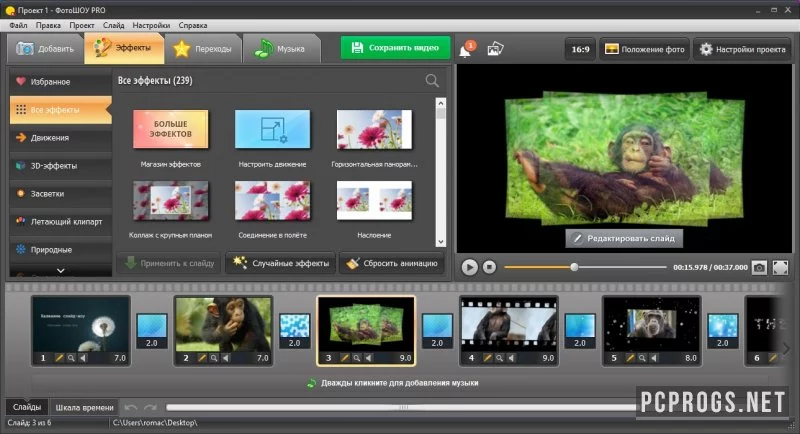
Task: Select the Коллаж с крупным планом effect
Action: click(170, 201)
